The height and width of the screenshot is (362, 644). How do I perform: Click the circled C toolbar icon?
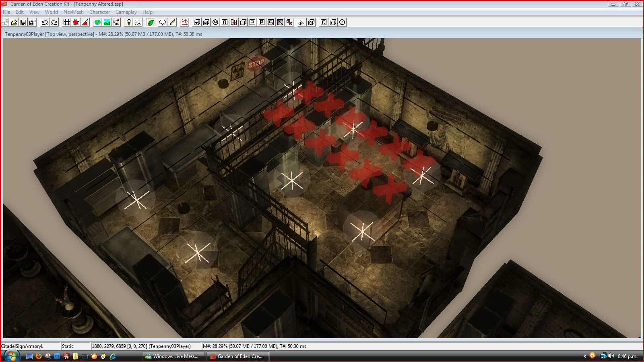342,22
